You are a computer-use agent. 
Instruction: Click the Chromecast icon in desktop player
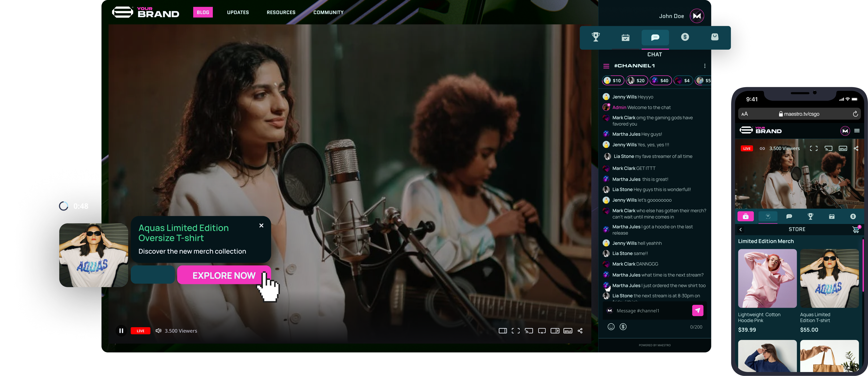529,331
